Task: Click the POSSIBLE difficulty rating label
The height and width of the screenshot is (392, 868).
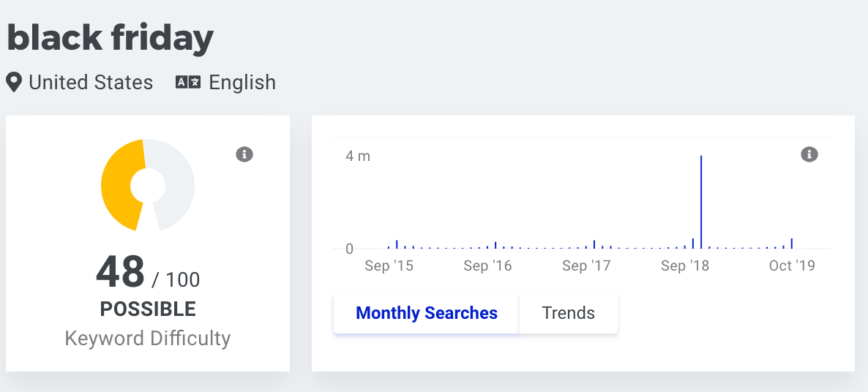Action: (x=148, y=309)
